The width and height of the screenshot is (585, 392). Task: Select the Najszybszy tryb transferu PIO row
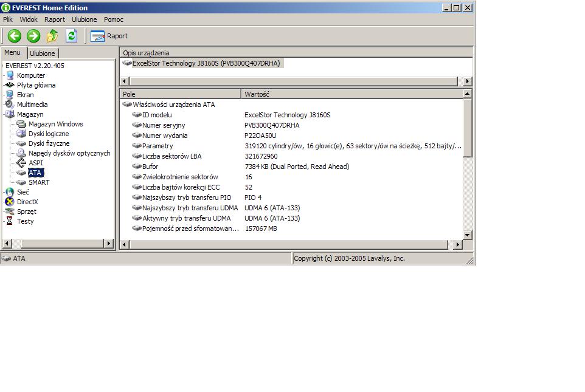coord(291,198)
